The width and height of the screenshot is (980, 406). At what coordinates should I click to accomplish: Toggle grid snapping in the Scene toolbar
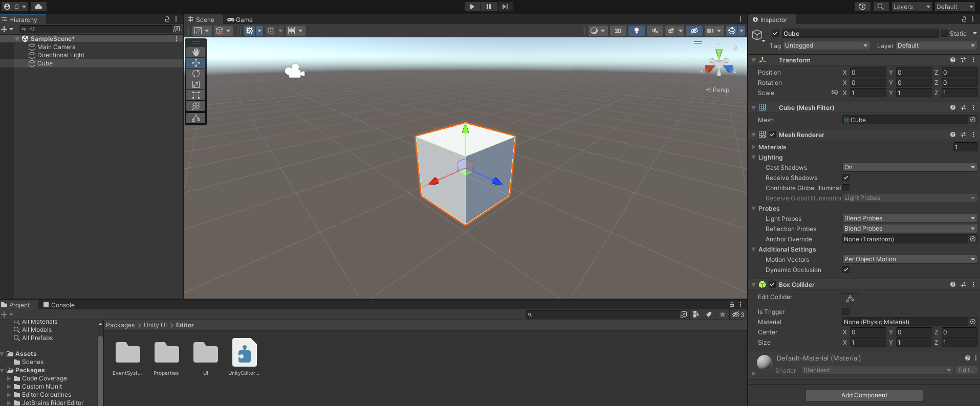[249, 31]
